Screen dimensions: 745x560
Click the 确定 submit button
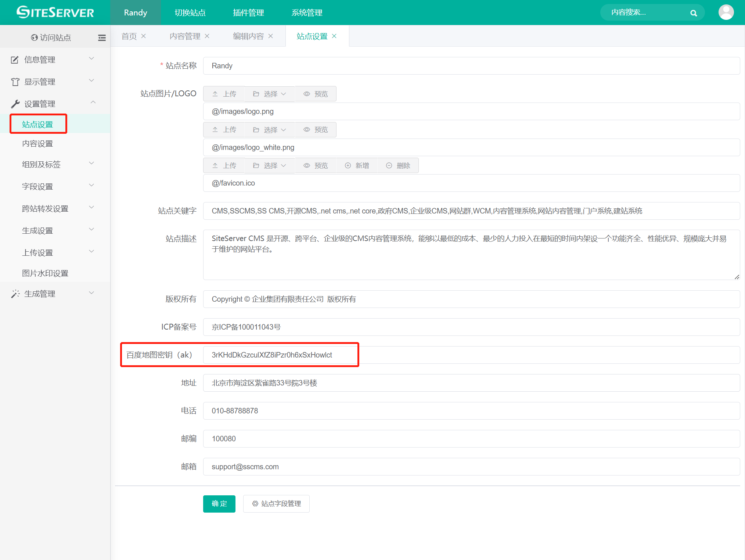[x=219, y=503]
